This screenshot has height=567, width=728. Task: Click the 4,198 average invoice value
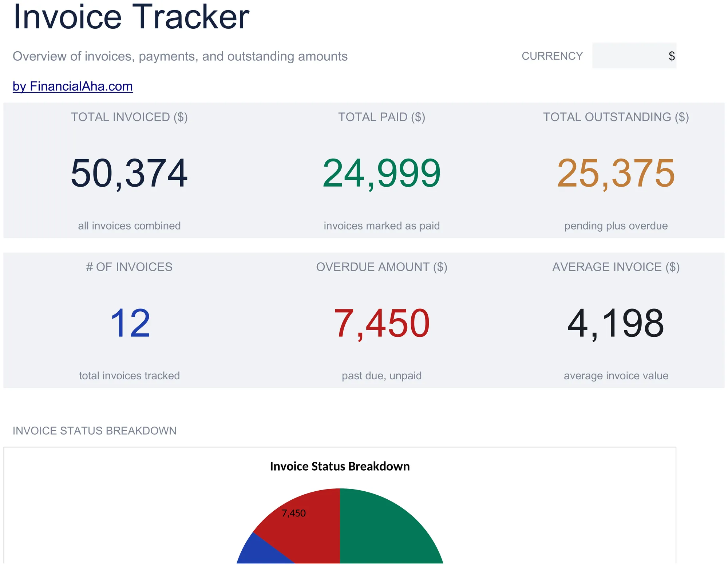pos(616,324)
